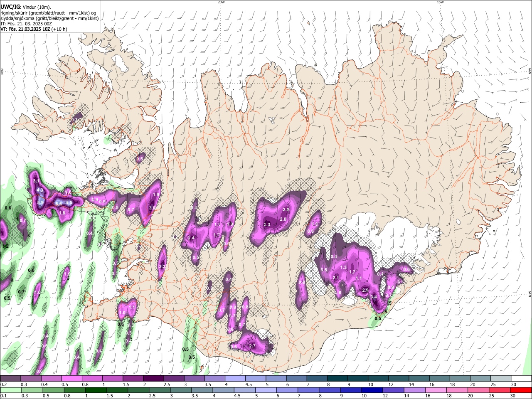Click the '25' label of the lower scale

(491, 396)
